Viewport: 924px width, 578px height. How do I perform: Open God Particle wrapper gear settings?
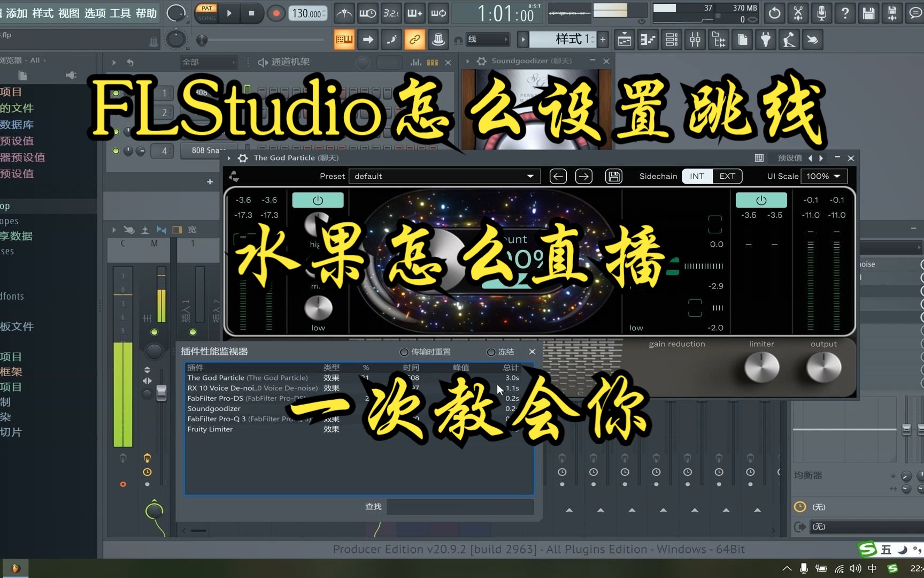(243, 158)
